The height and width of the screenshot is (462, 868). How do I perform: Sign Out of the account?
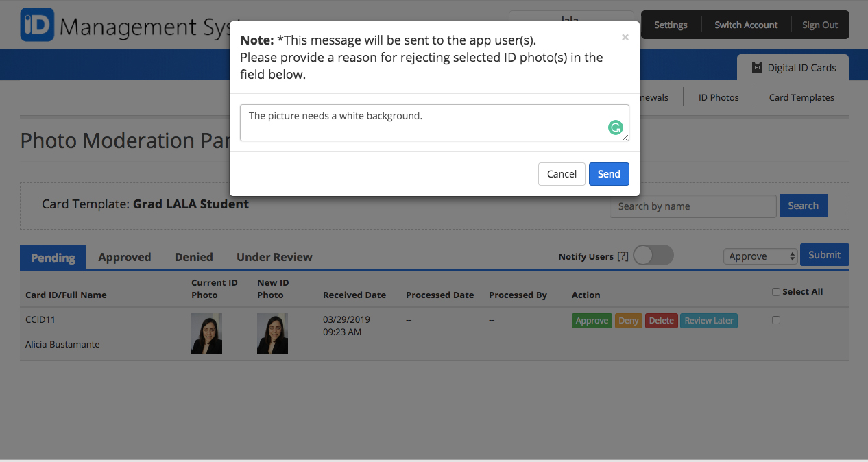820,25
